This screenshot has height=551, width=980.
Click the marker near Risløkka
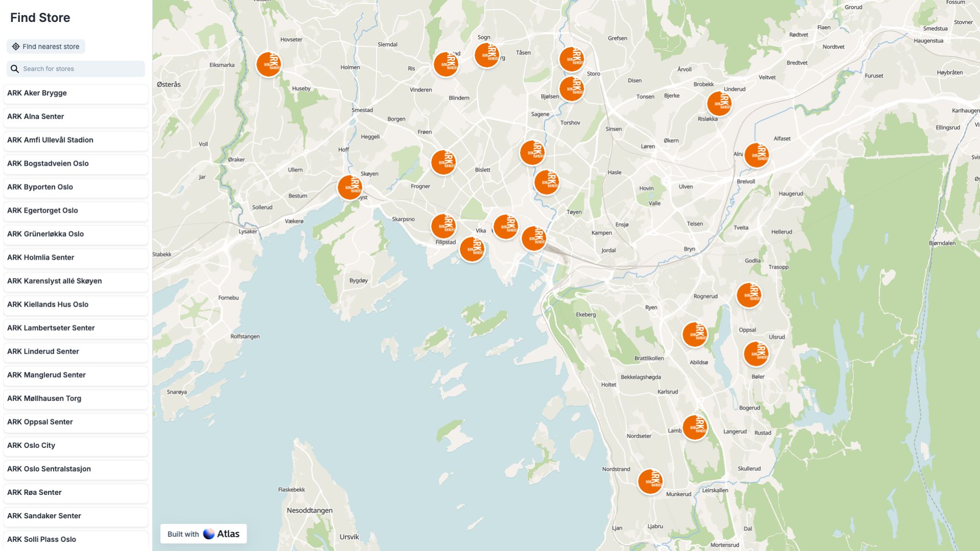coord(719,103)
